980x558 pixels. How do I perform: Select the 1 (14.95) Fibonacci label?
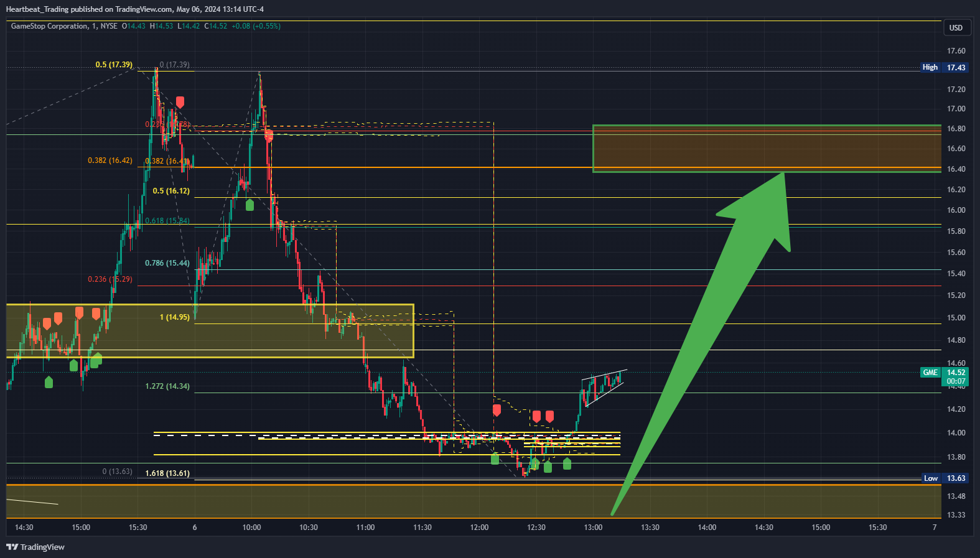(175, 317)
